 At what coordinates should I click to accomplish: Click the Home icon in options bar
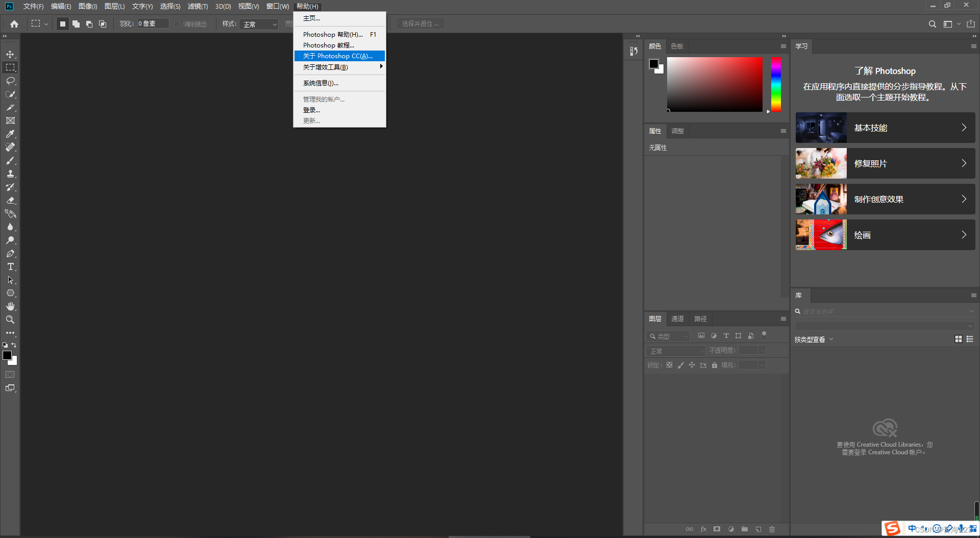point(14,24)
